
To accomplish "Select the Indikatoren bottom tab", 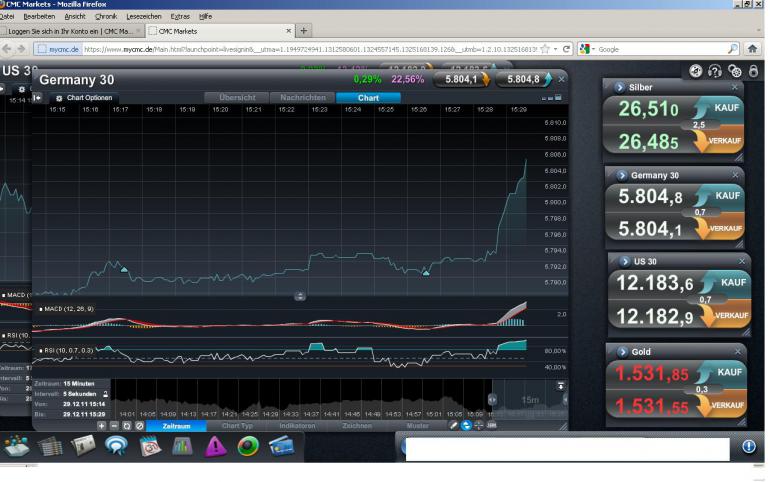I will pos(297,426).
